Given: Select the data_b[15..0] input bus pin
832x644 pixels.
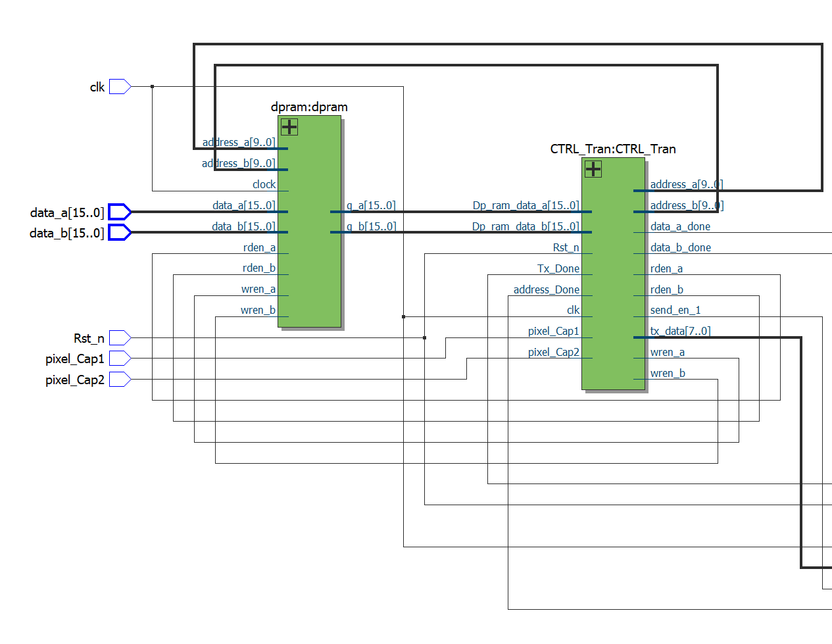Looking at the screenshot, I should [x=120, y=232].
